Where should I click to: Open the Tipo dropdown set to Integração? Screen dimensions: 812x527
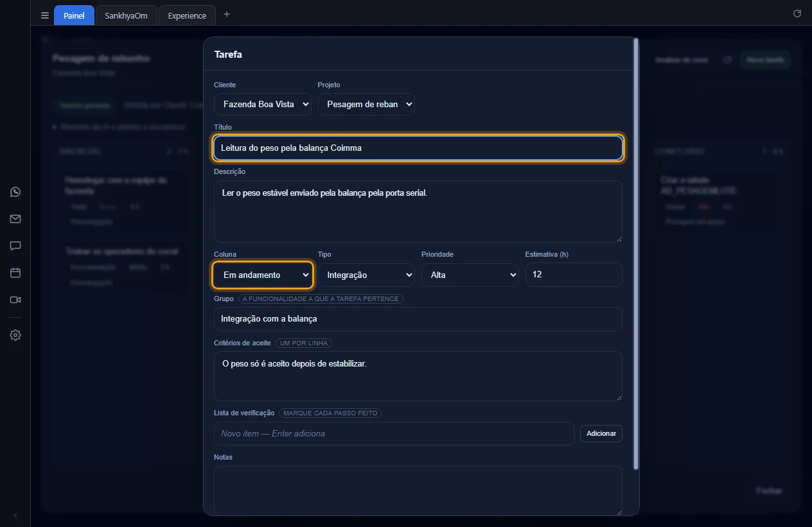click(366, 275)
